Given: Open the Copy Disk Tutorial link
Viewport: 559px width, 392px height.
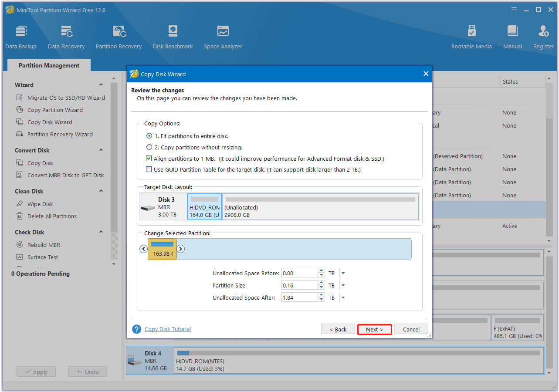Looking at the screenshot, I should point(168,329).
